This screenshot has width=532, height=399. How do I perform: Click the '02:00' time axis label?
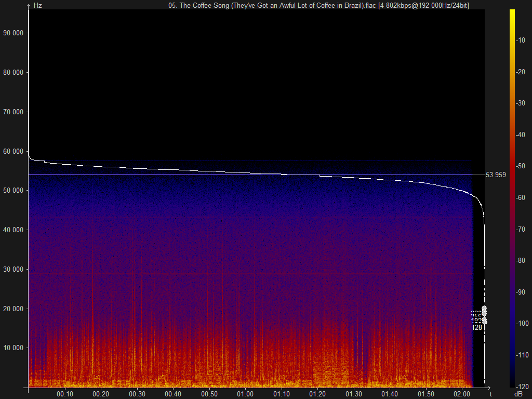(462, 394)
